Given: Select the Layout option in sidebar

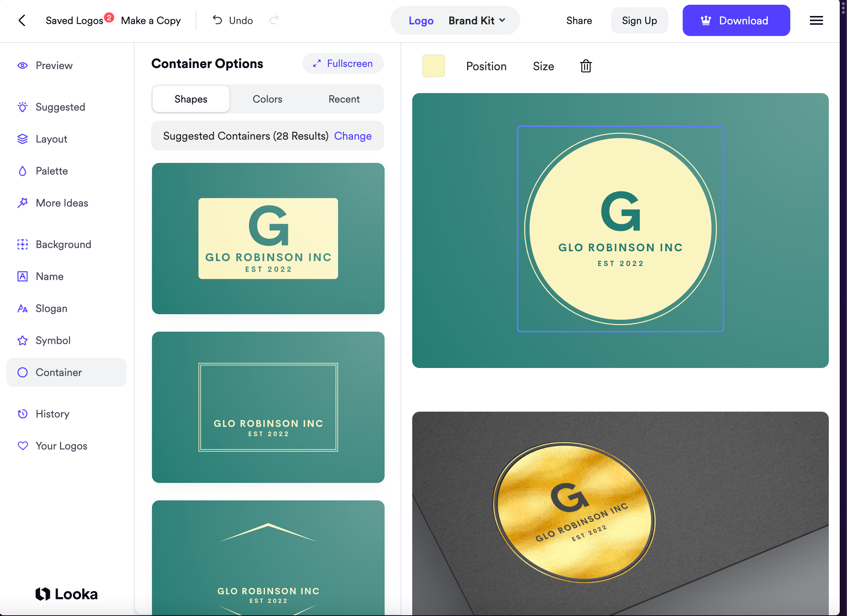Looking at the screenshot, I should point(51,139).
